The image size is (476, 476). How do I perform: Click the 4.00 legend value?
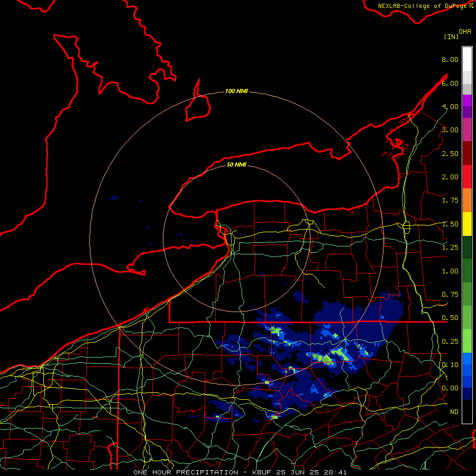tap(450, 106)
